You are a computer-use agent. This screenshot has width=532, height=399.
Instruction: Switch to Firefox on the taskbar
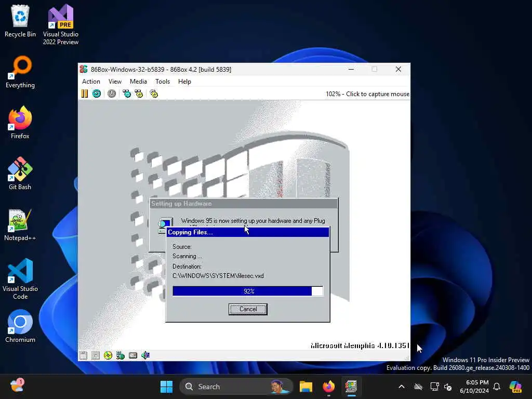click(x=328, y=387)
